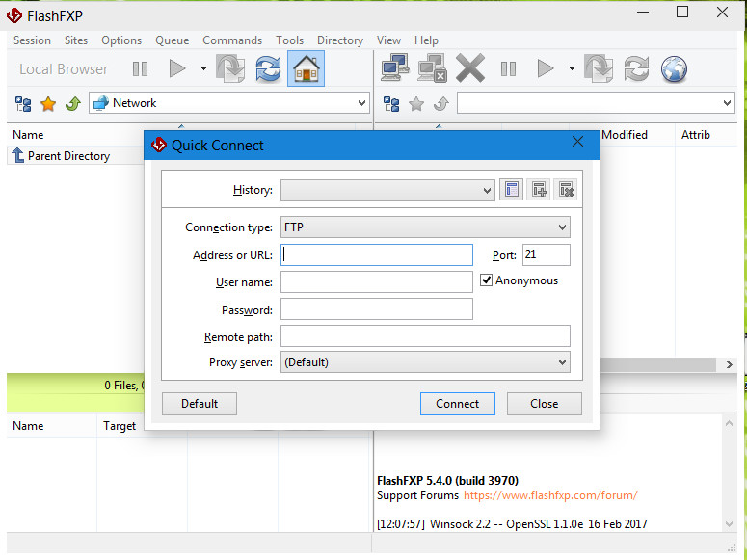747x560 pixels.
Task: Open local favorites star icon
Action: 48,103
